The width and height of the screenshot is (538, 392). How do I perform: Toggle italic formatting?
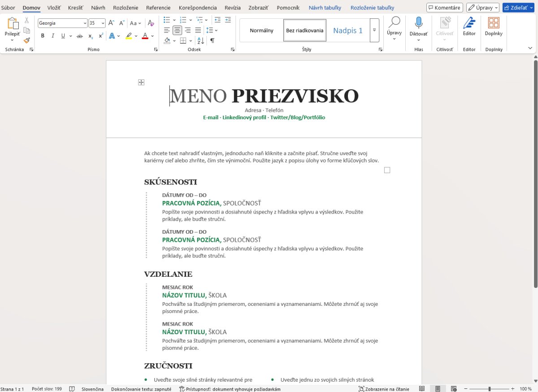click(52, 36)
